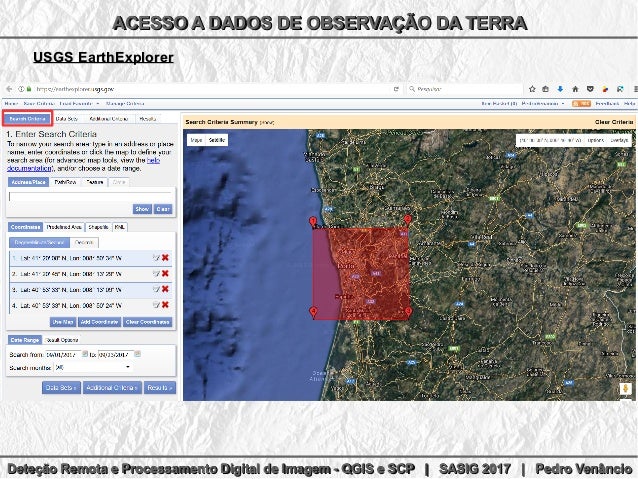Click the browser back arrow
This screenshot has width=638, height=479.
pos(9,89)
